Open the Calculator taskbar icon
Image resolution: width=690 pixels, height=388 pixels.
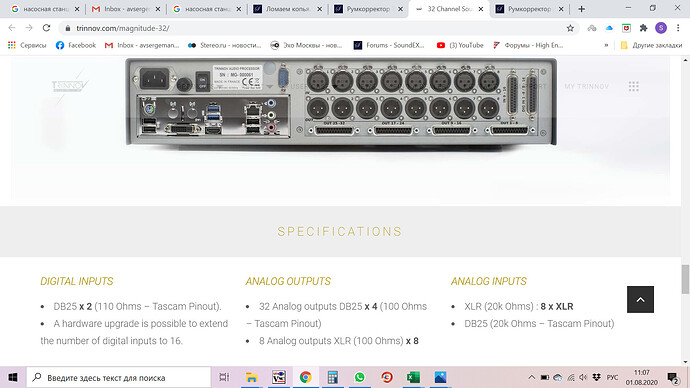coord(333,377)
